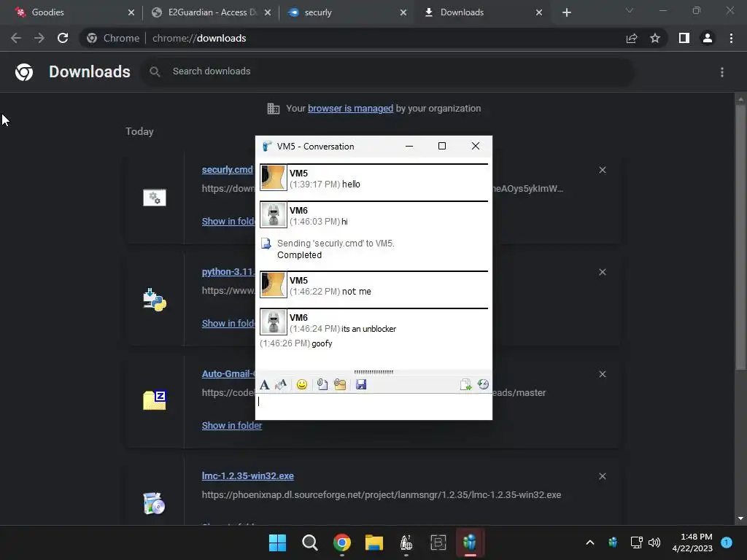The image size is (747, 560).
Task: Open the volume control in system tray
Action: (x=654, y=542)
